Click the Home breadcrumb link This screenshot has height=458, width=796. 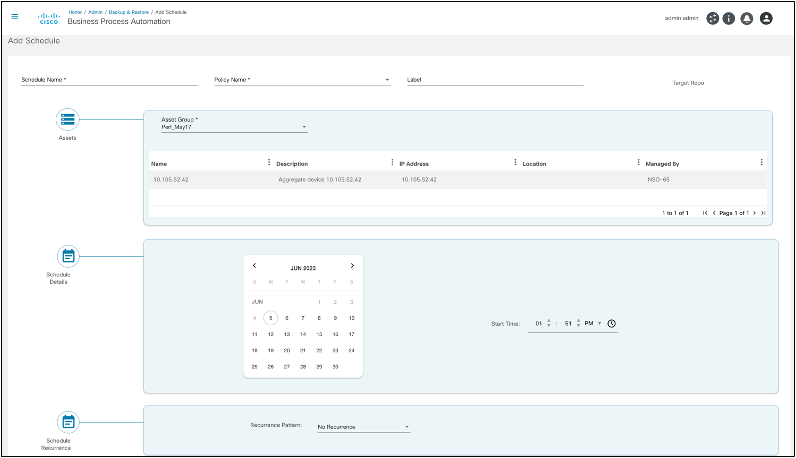tap(75, 12)
